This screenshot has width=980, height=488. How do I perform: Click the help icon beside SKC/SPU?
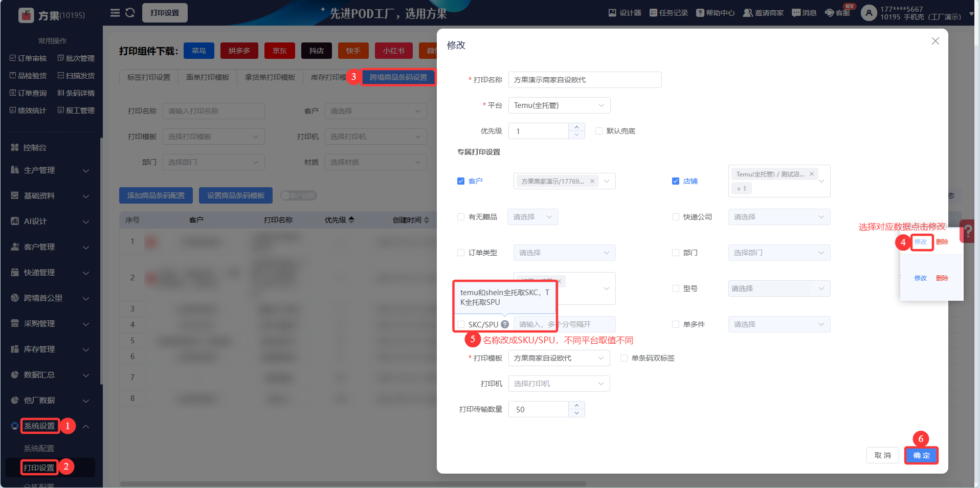click(505, 324)
